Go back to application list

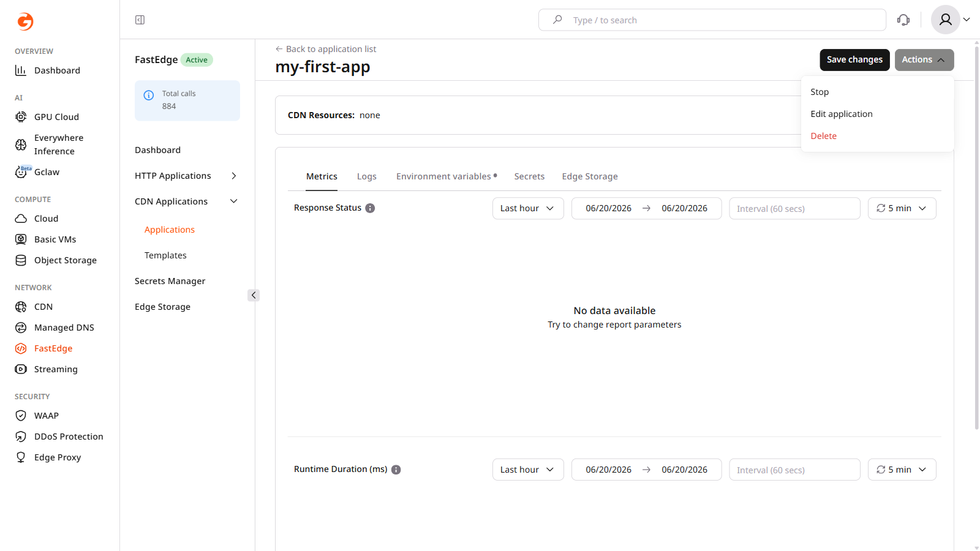326,49
